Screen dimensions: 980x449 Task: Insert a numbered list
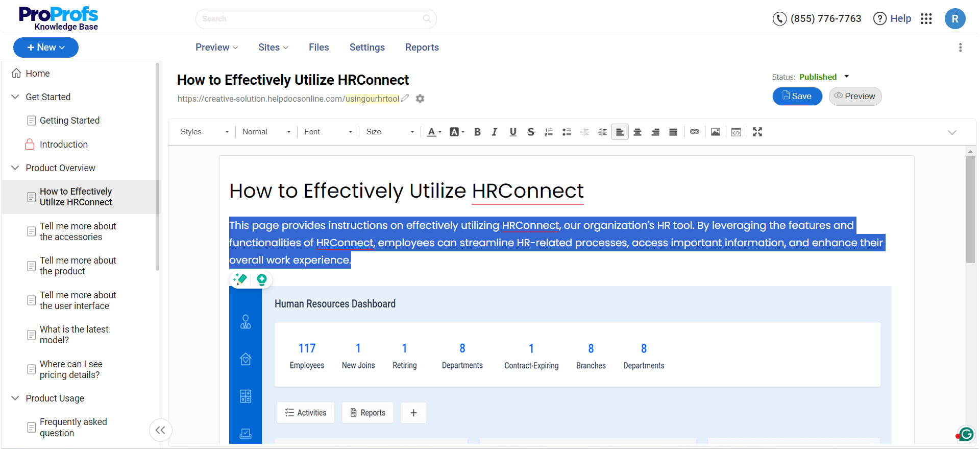click(x=549, y=132)
